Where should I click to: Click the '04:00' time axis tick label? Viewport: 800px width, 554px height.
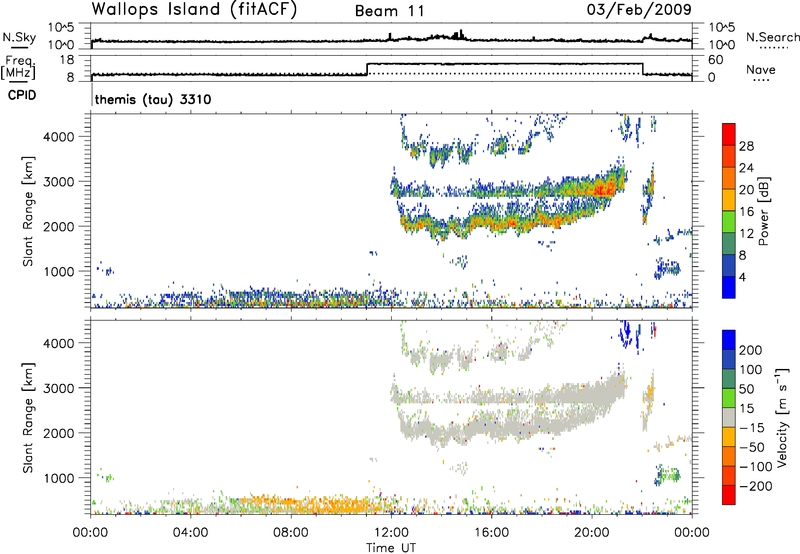coord(191,533)
